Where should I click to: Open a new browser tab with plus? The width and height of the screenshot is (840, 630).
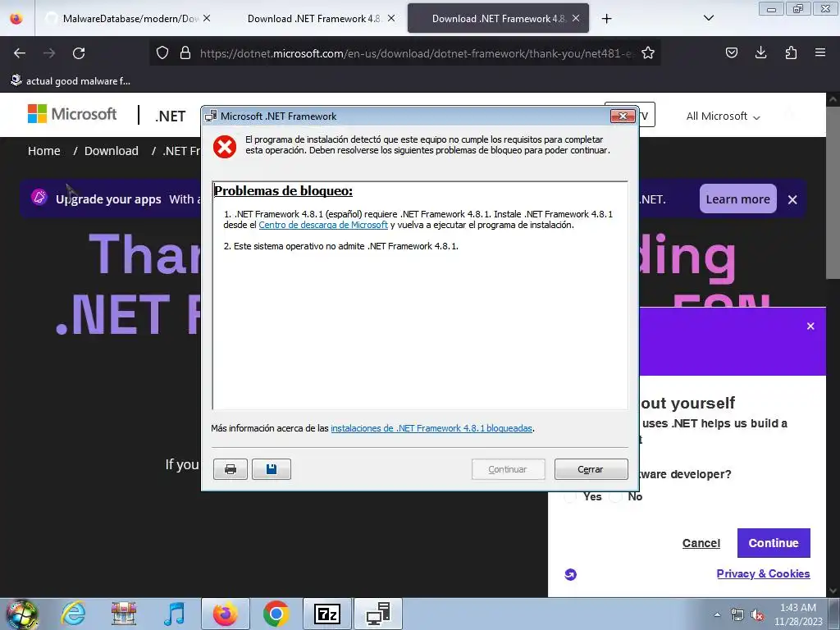[606, 19]
